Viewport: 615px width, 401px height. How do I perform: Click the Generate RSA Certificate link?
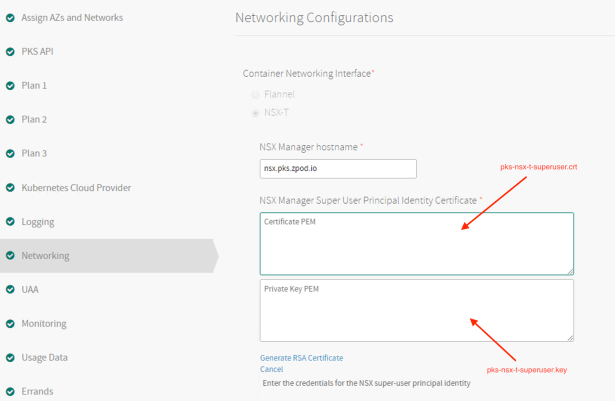301,358
